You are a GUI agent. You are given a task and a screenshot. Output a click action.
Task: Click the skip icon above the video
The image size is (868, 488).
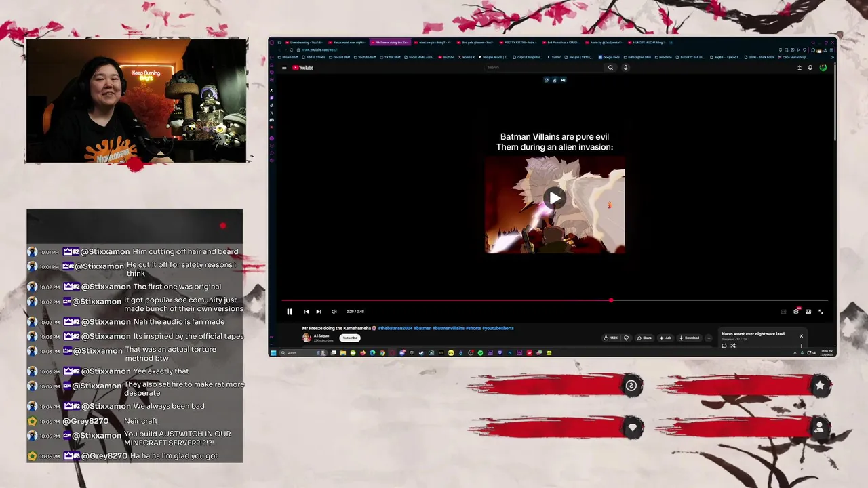tap(563, 80)
